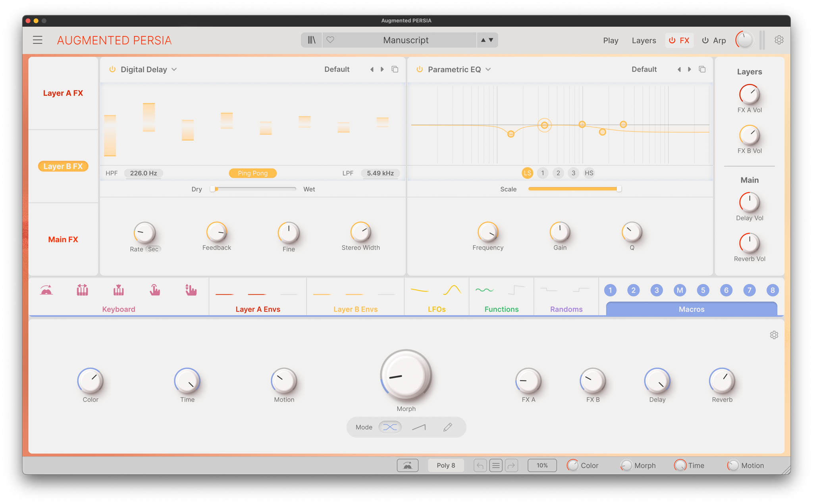
Task: Open the preset library browser icon
Action: (x=312, y=40)
